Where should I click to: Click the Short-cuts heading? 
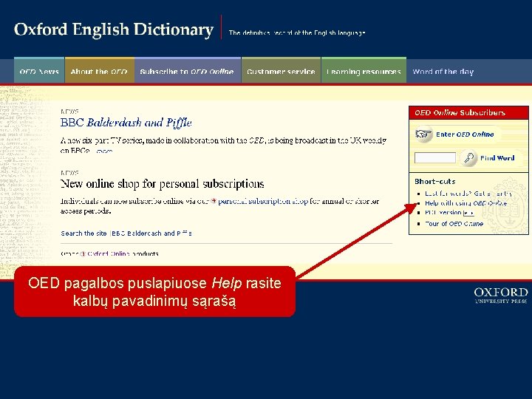435,181
